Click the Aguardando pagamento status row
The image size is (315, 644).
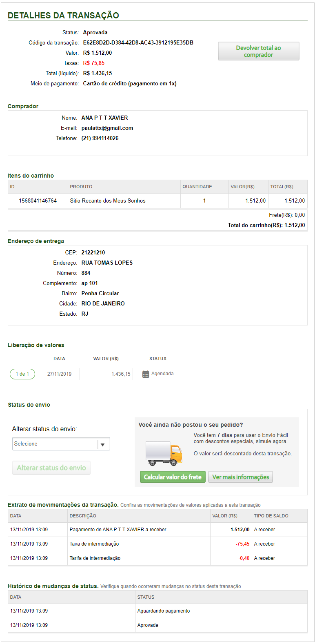(164, 611)
